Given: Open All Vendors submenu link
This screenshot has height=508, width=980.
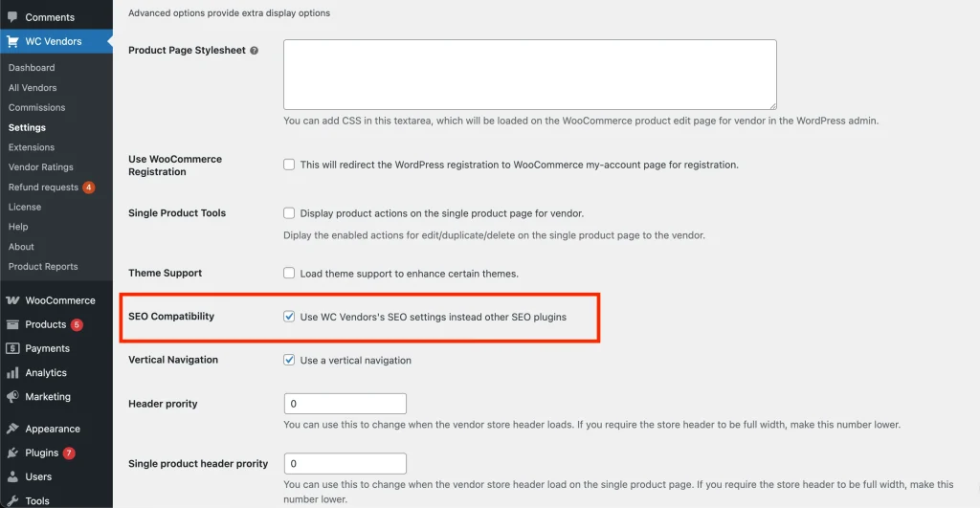Looking at the screenshot, I should (33, 87).
